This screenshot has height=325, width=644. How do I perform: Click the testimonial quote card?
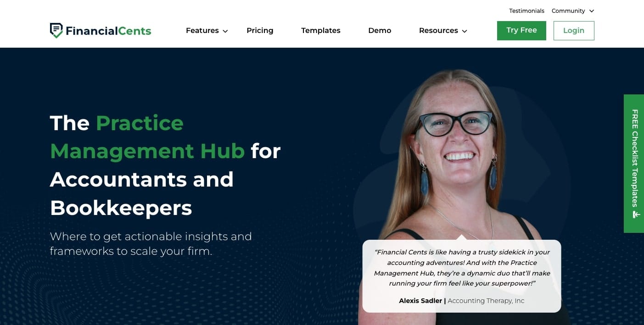pos(462,276)
